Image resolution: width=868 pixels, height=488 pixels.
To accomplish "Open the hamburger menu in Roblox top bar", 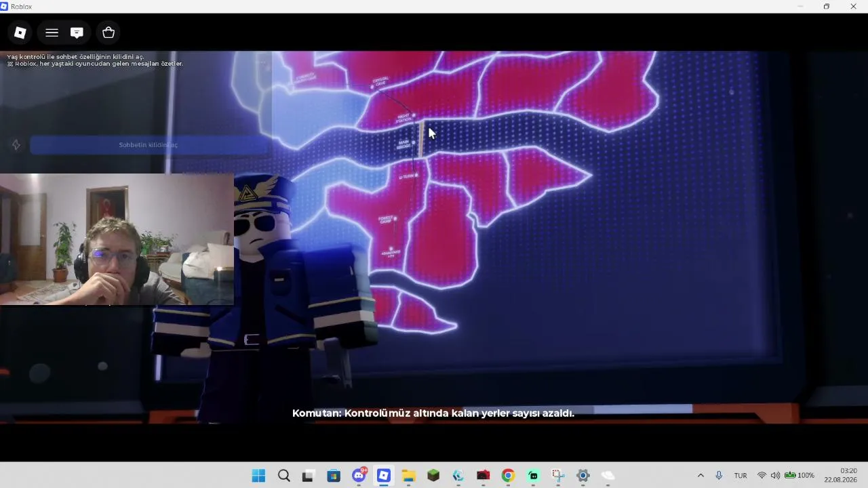I will click(52, 33).
